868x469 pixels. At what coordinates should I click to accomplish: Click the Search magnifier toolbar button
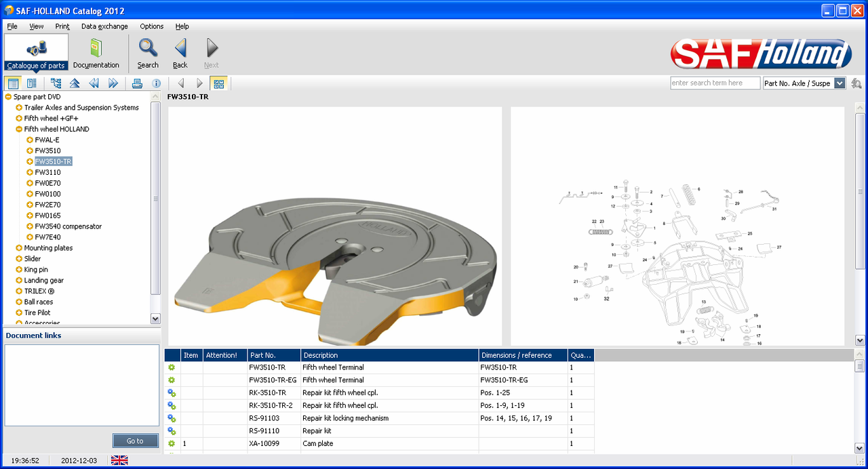tap(148, 52)
